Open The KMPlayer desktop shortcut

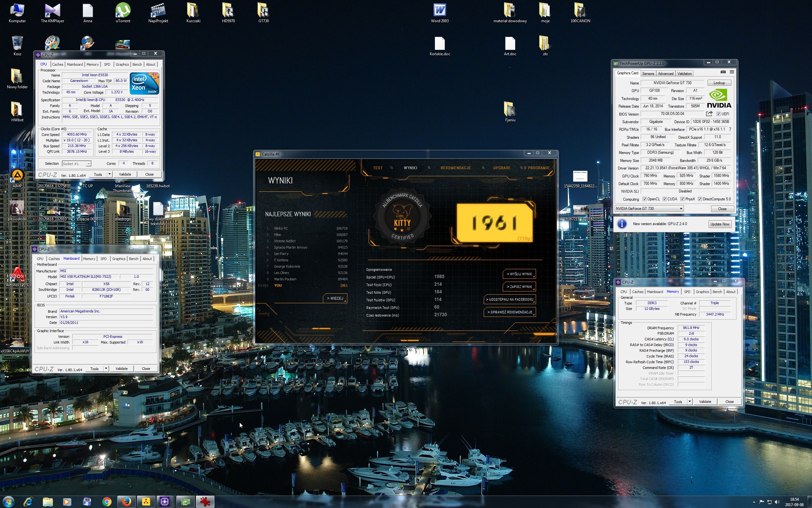pos(52,13)
